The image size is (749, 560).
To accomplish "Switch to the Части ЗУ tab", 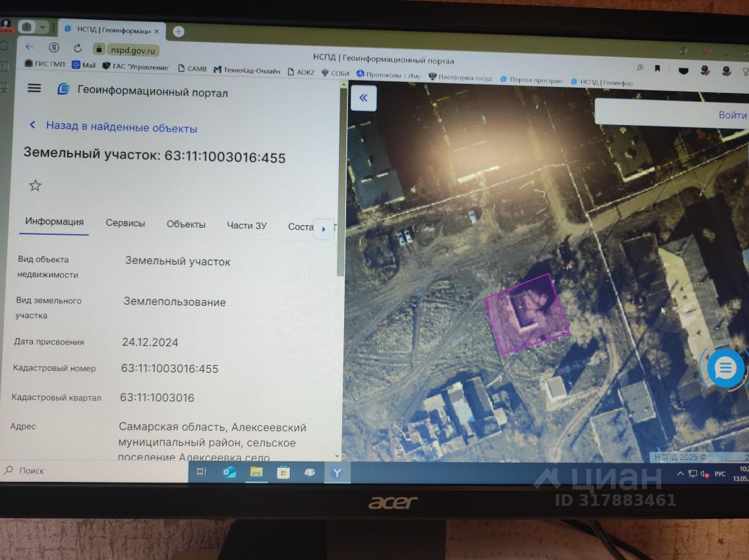I will click(247, 225).
